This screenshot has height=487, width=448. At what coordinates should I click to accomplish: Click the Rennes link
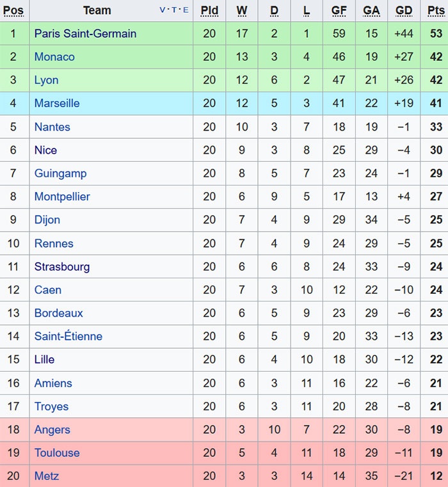(x=54, y=243)
